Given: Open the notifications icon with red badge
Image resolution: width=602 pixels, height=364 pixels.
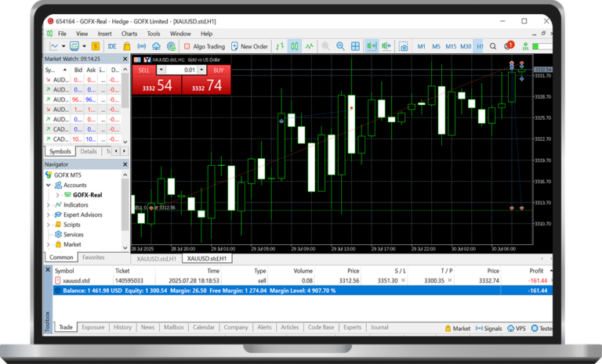Looking at the screenshot, I should 509,45.
